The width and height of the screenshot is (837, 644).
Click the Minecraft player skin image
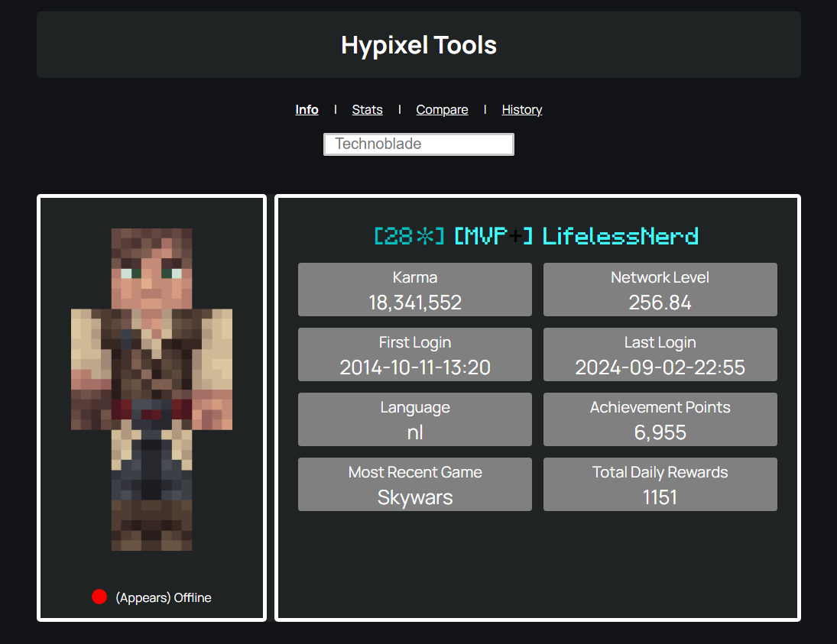click(151, 390)
